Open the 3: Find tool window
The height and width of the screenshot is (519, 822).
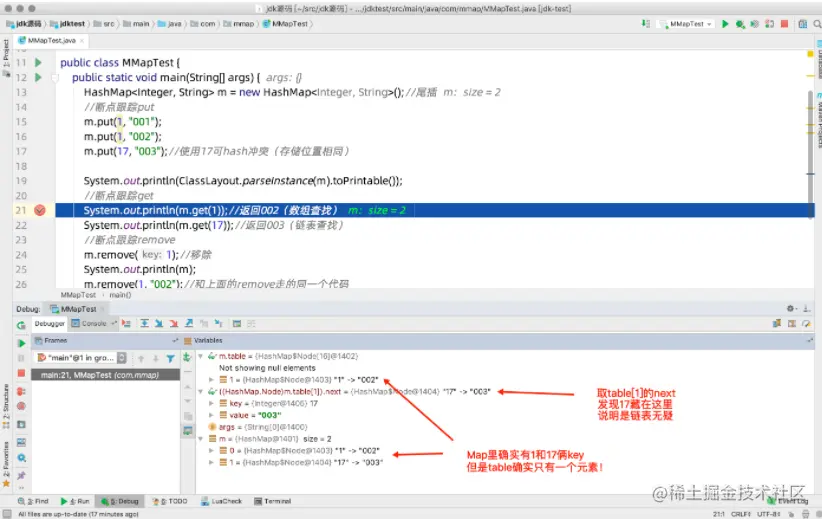pos(33,501)
